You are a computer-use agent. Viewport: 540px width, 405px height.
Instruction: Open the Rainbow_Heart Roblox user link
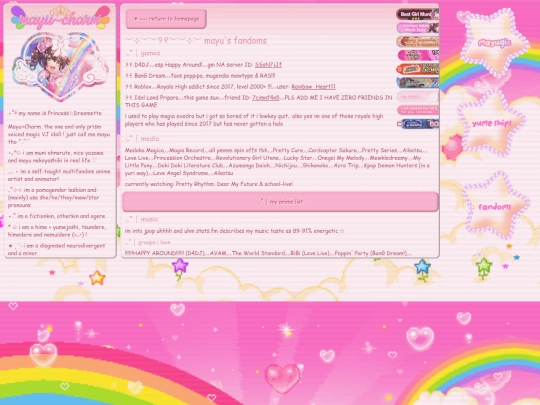pyautogui.click(x=313, y=86)
